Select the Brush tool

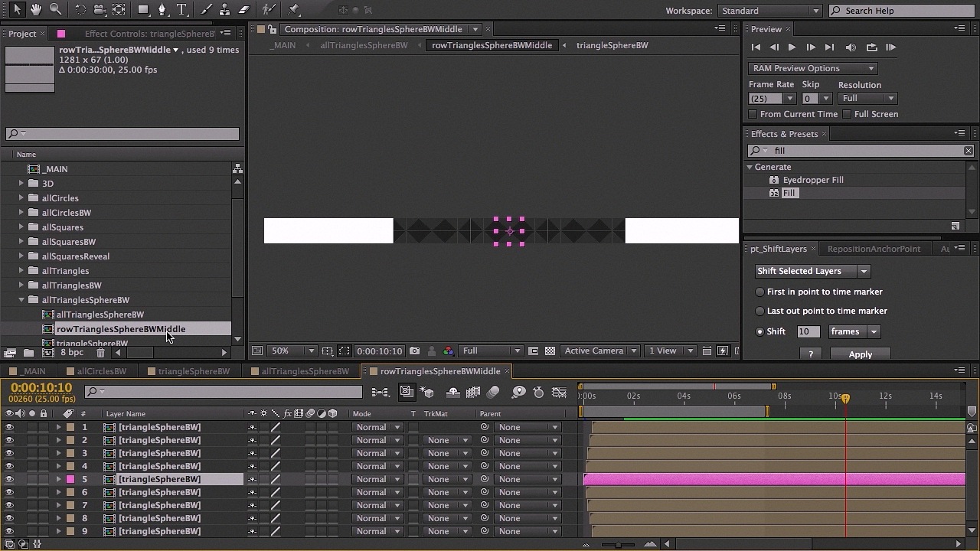point(207,10)
